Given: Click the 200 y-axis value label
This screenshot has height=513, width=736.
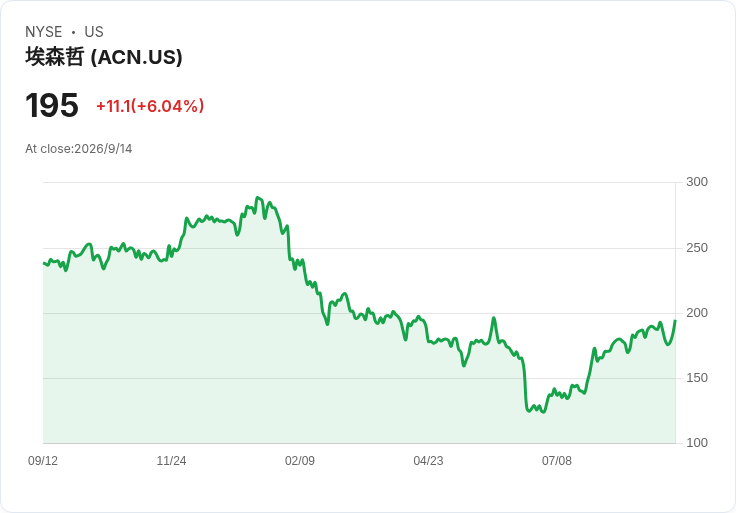Looking at the screenshot, I should click(x=697, y=313).
